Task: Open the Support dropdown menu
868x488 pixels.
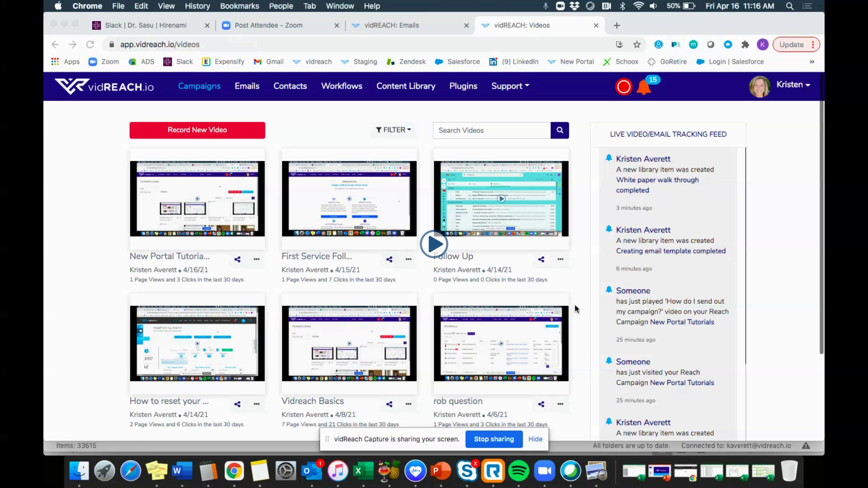Action: tap(510, 86)
